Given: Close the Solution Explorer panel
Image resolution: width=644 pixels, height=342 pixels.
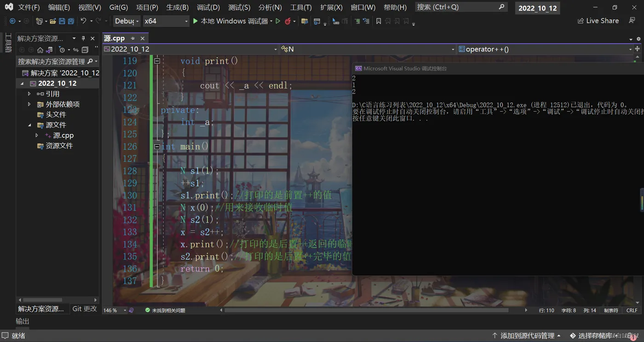Looking at the screenshot, I should (92, 39).
